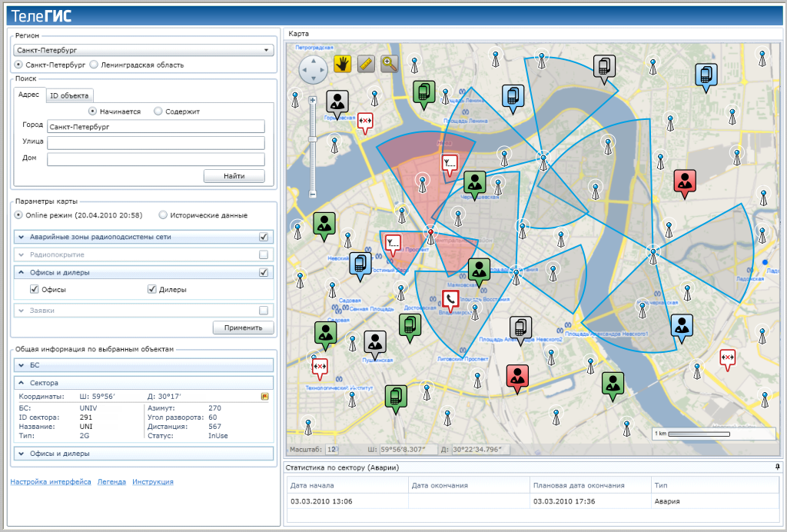Uncheck the Дилеры checkbox
The width and height of the screenshot is (787, 532).
(x=151, y=290)
